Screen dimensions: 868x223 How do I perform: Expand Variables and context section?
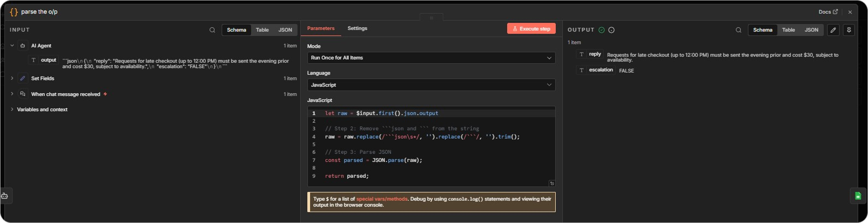pyautogui.click(x=12, y=110)
